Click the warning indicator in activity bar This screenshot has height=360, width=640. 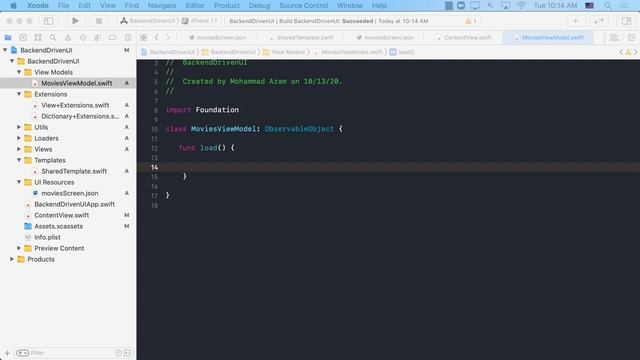(471, 21)
